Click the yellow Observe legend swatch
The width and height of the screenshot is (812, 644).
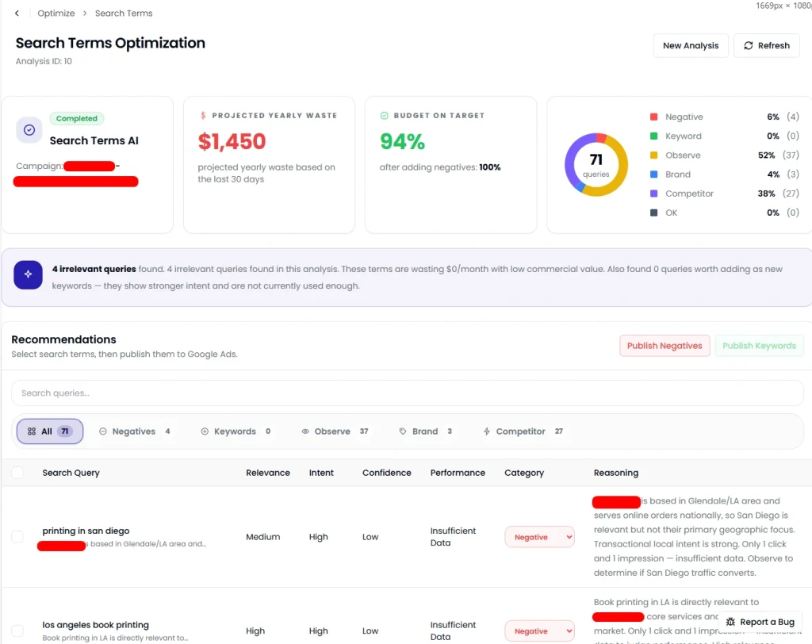point(654,155)
